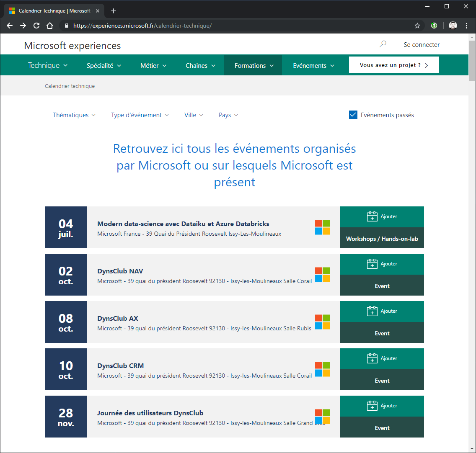Click Microsoft logo on DynsClub NAV row
The image size is (476, 453).
click(322, 275)
